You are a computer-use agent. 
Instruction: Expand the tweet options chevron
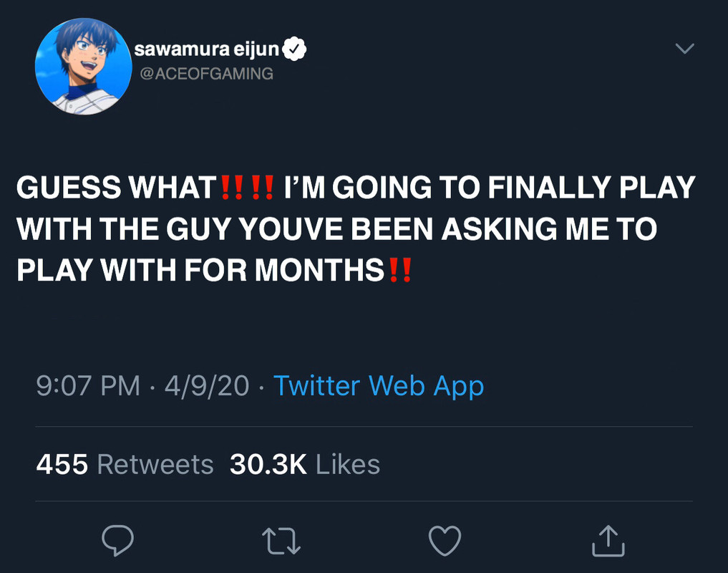coord(685,49)
